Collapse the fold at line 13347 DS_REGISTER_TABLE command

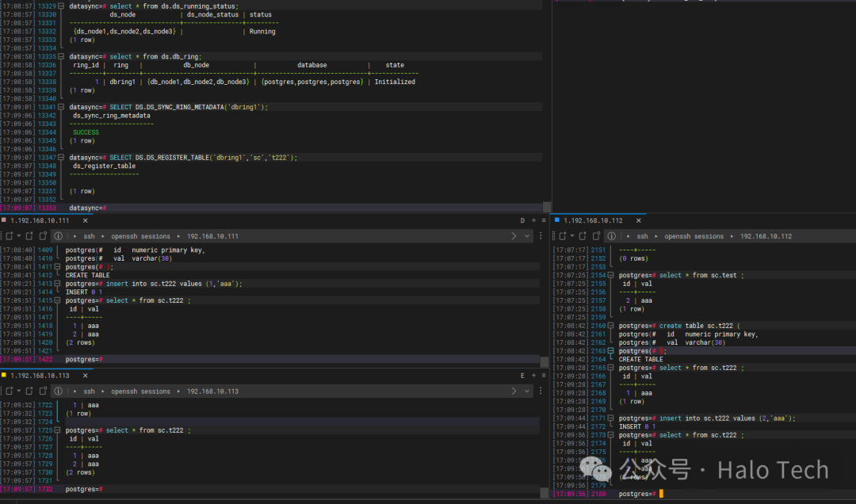[x=62, y=158]
